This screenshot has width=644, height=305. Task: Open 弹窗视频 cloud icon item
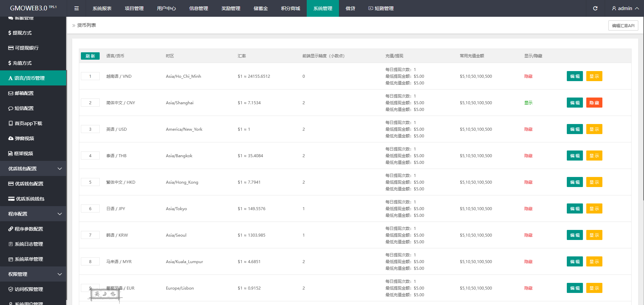point(21,138)
